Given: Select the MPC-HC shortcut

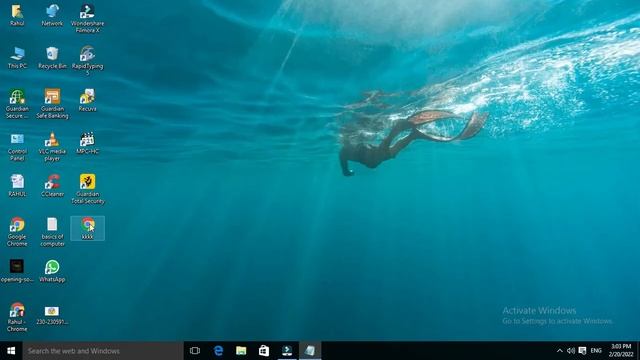Looking at the screenshot, I should 87,143.
